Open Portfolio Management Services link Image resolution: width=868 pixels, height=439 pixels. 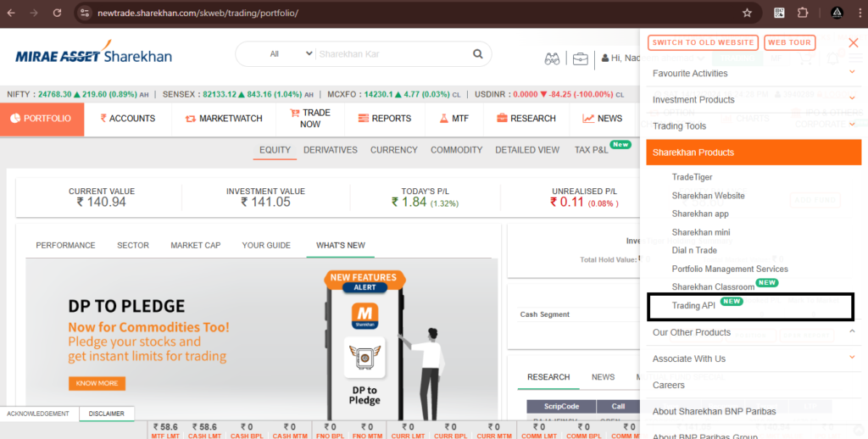730,269
